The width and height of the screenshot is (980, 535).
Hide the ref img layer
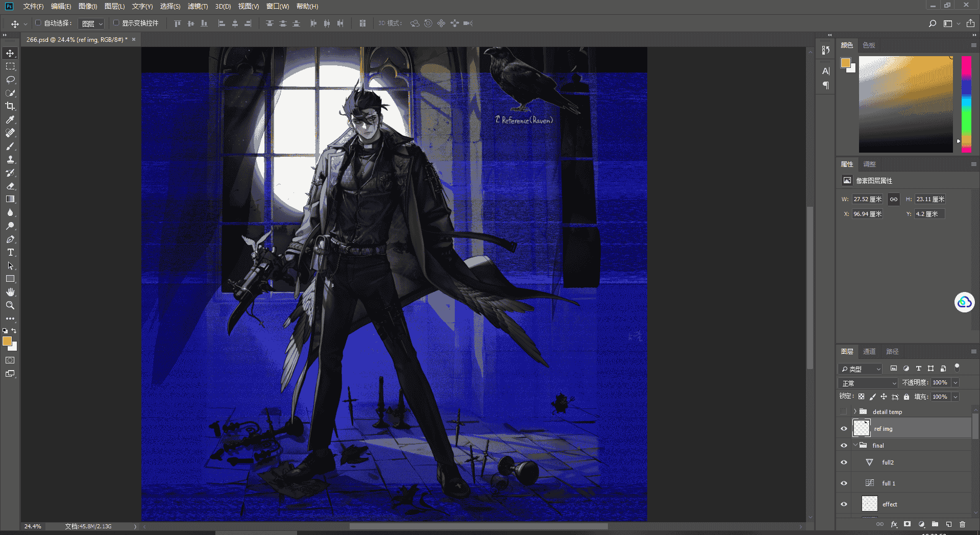(844, 429)
